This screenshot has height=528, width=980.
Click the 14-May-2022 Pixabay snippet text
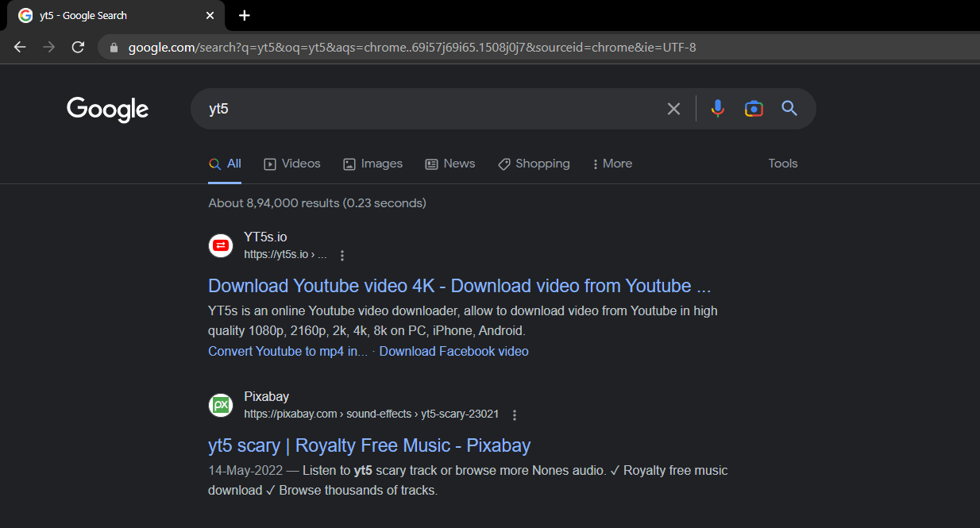pyautogui.click(x=468, y=480)
